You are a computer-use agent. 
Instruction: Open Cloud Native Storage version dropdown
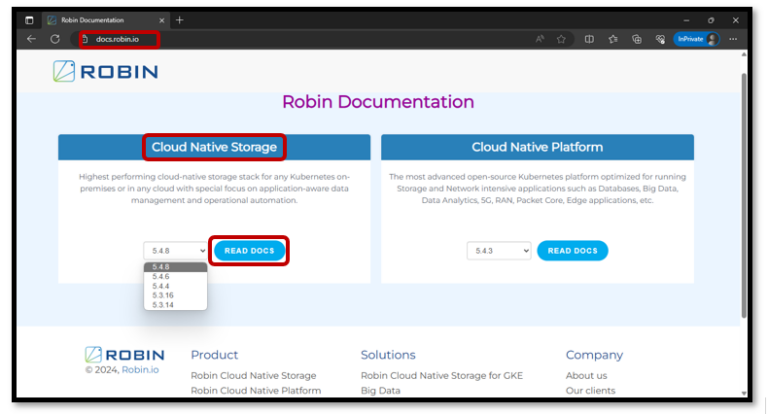(x=175, y=251)
